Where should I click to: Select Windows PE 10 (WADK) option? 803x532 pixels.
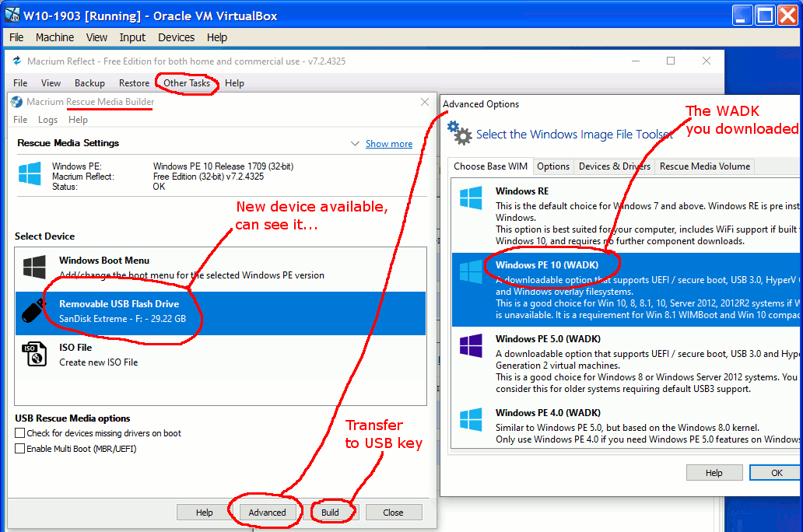[x=627, y=289]
